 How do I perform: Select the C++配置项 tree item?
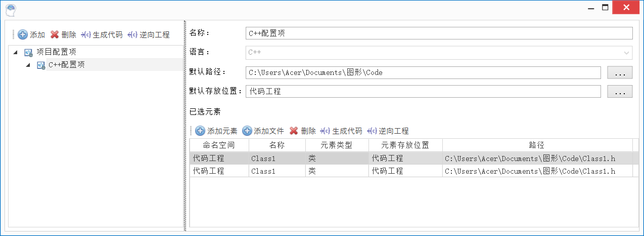(x=66, y=65)
